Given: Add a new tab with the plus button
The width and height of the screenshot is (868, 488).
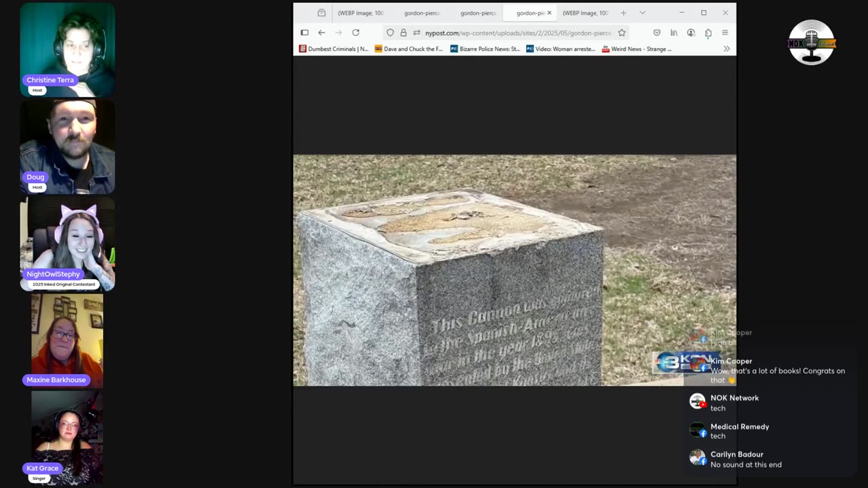Looking at the screenshot, I should (x=623, y=13).
